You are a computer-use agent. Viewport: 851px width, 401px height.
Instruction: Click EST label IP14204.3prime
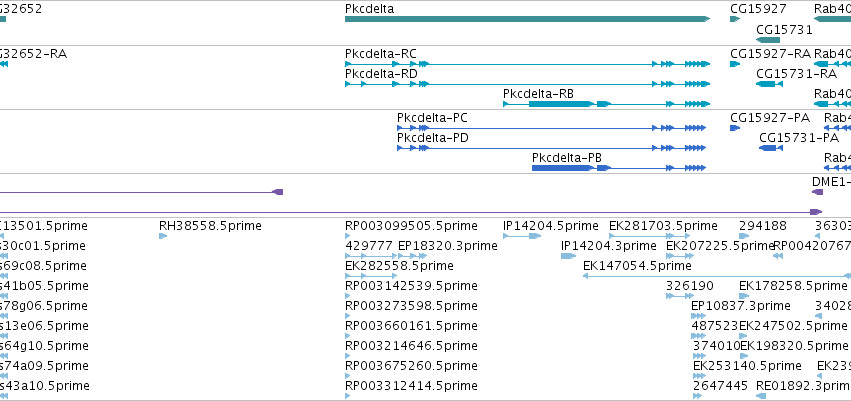[x=609, y=246]
